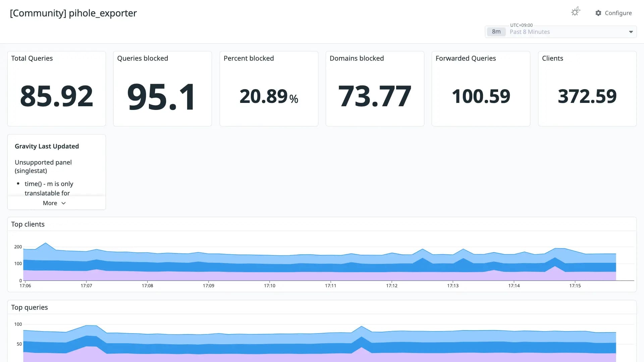
Task: Click the 17:07 tick on Top clients chart
Action: tap(86, 286)
